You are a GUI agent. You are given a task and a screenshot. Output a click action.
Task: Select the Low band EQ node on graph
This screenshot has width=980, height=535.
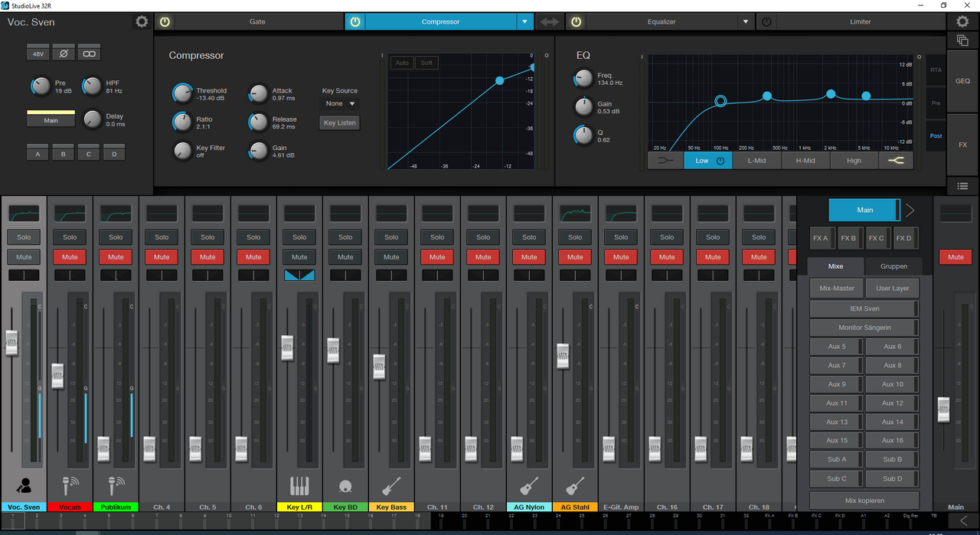(720, 101)
